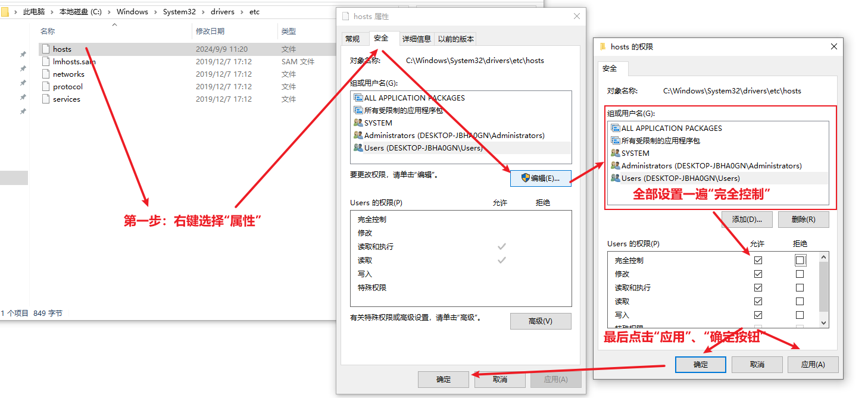Click the first quick access pin icon
The image size is (868, 398).
click(x=23, y=54)
